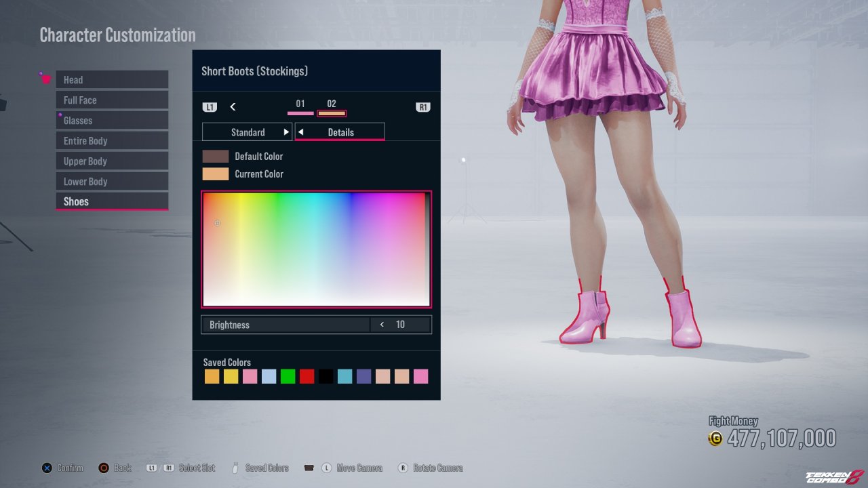The image size is (868, 488).
Task: Click the left chevron beside slot 01
Action: tap(233, 107)
